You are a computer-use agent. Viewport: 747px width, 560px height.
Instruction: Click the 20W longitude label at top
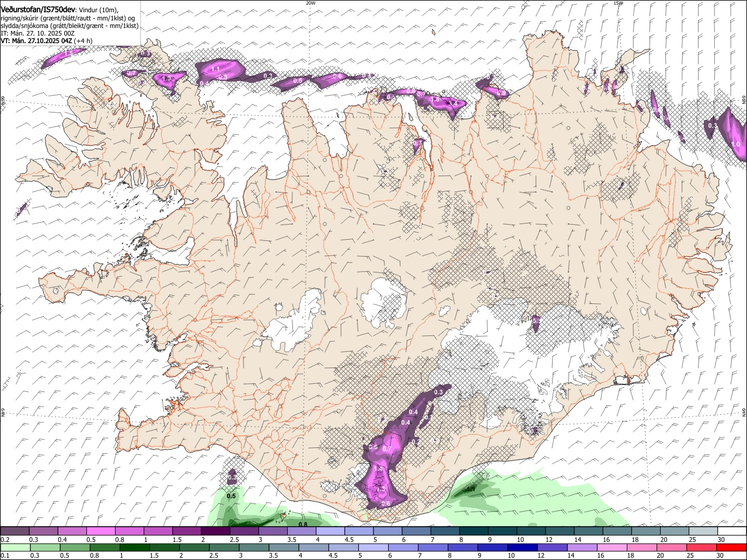coord(310,3)
